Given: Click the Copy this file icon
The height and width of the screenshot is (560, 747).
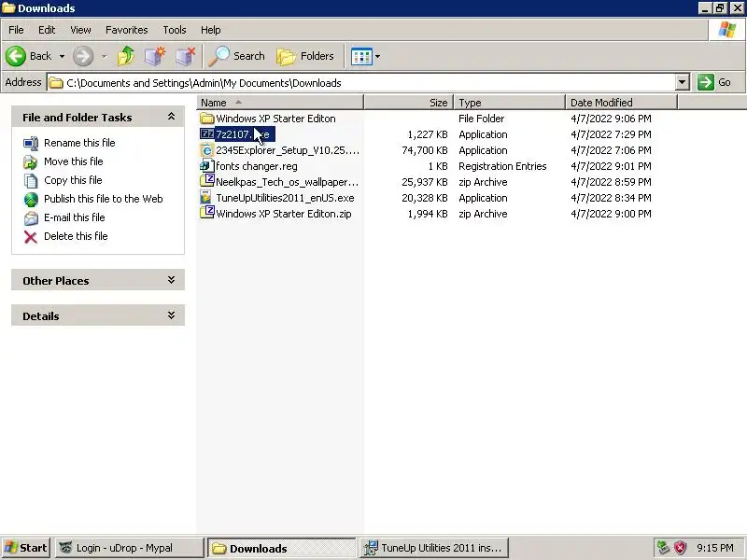Looking at the screenshot, I should [31, 180].
